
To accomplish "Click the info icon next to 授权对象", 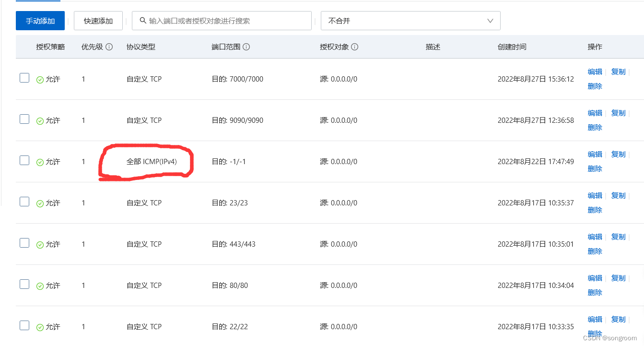I will point(354,47).
